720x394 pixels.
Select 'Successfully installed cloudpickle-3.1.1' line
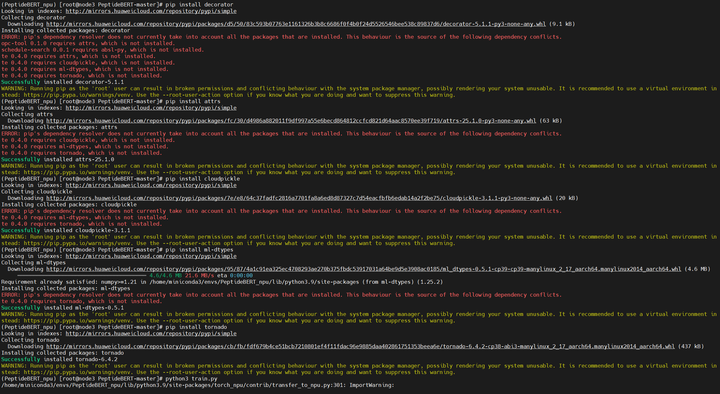tap(66, 231)
